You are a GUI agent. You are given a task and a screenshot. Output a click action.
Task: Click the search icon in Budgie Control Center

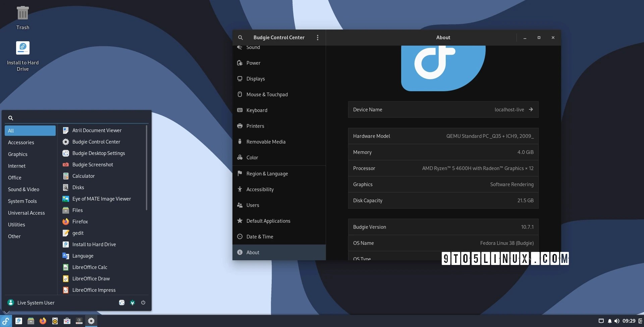tap(240, 37)
